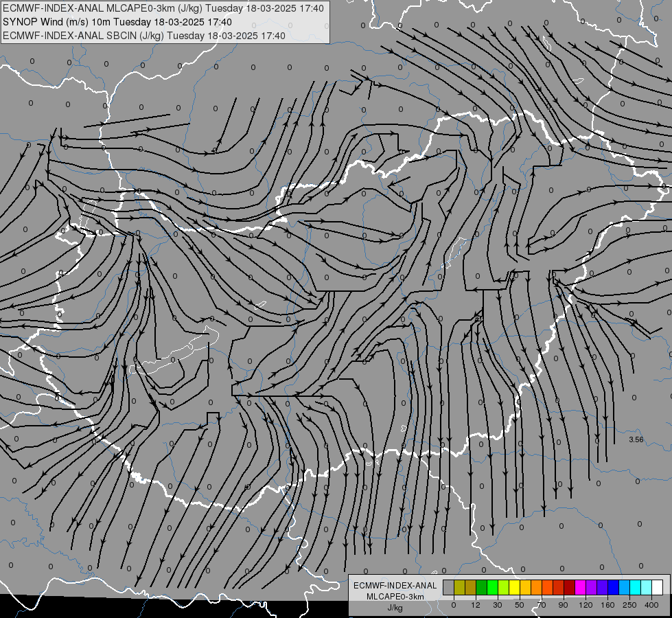Image resolution: width=672 pixels, height=618 pixels.
Task: Select the magenta legend swatch
Action: click(x=580, y=588)
